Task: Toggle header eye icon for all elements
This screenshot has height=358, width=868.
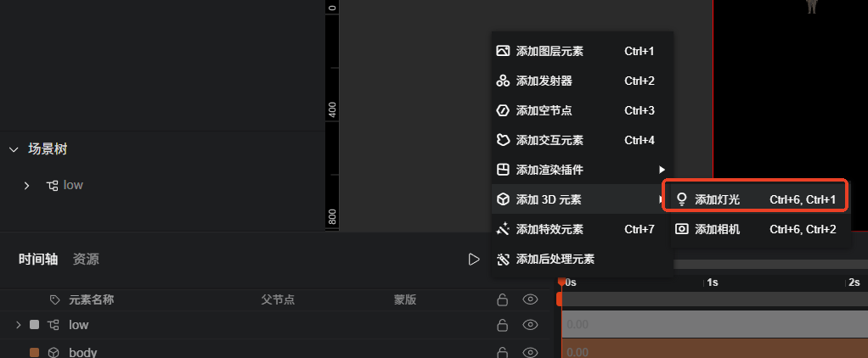Action: click(530, 300)
